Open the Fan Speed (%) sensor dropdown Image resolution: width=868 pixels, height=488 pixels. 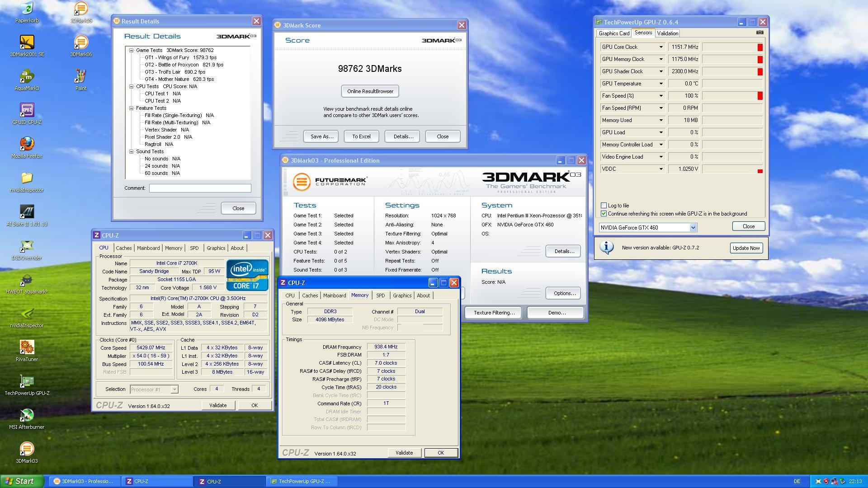tap(660, 96)
